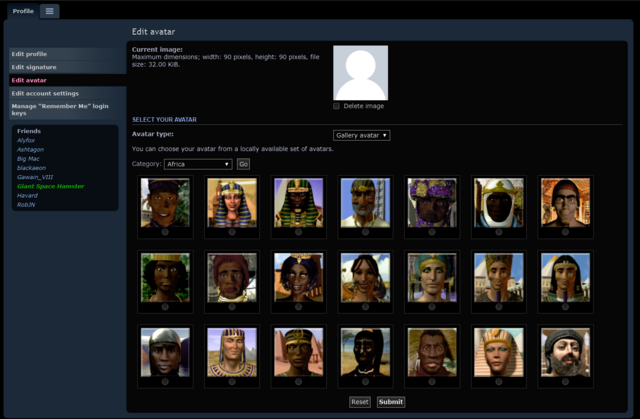Tick the Delete image checkbox
The width and height of the screenshot is (640, 419).
[x=336, y=106]
